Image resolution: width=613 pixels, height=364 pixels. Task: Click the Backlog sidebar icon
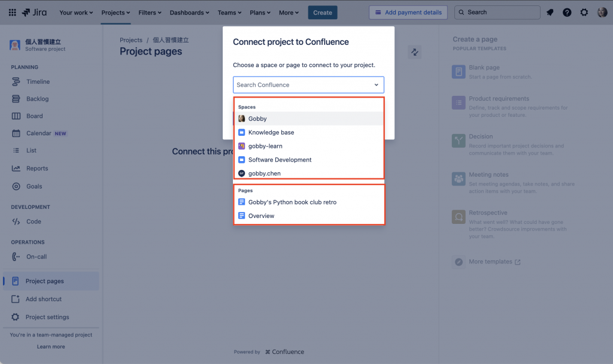click(x=16, y=99)
